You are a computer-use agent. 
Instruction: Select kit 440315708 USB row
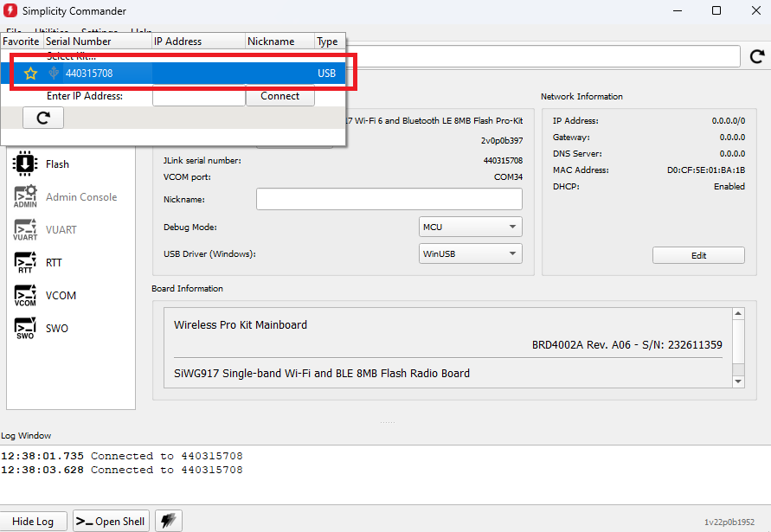pyautogui.click(x=190, y=74)
